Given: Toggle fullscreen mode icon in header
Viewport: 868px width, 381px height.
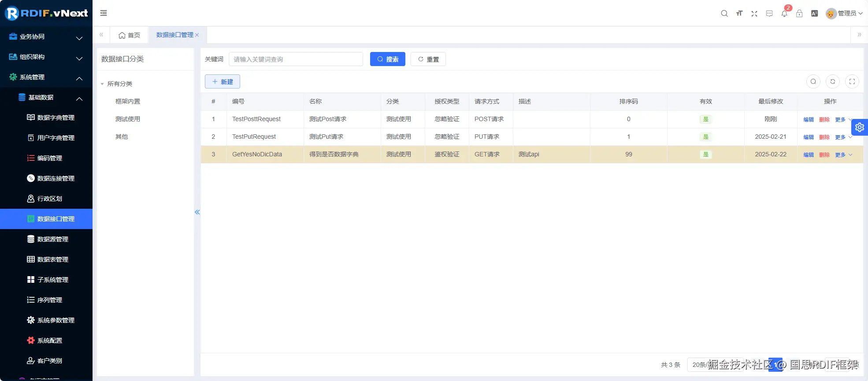Looking at the screenshot, I should 754,13.
